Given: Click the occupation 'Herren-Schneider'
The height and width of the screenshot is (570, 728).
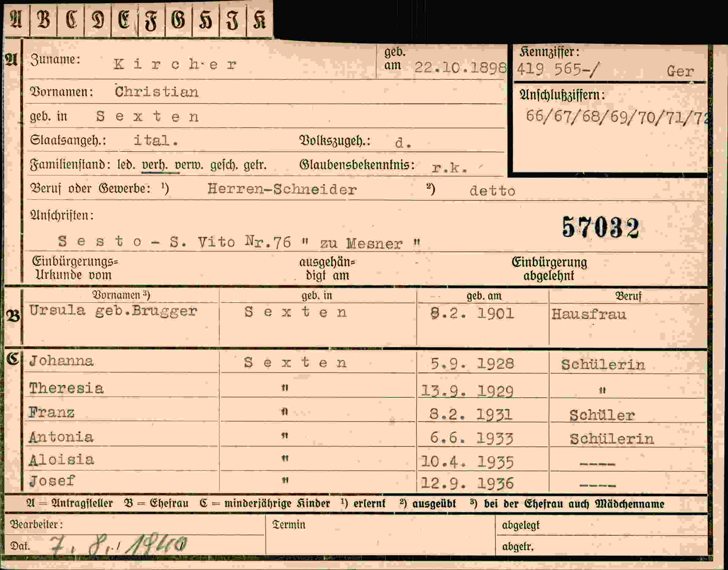Looking at the screenshot, I should pyautogui.click(x=282, y=189).
